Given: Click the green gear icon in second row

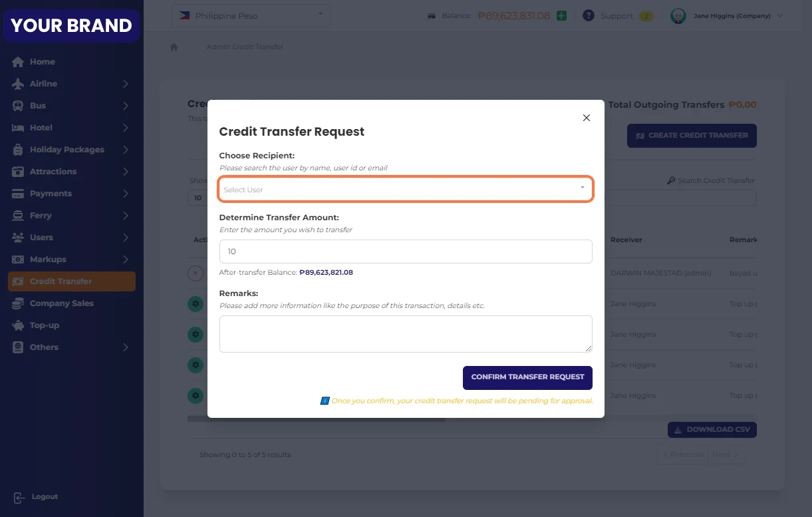Looking at the screenshot, I should click(195, 303).
